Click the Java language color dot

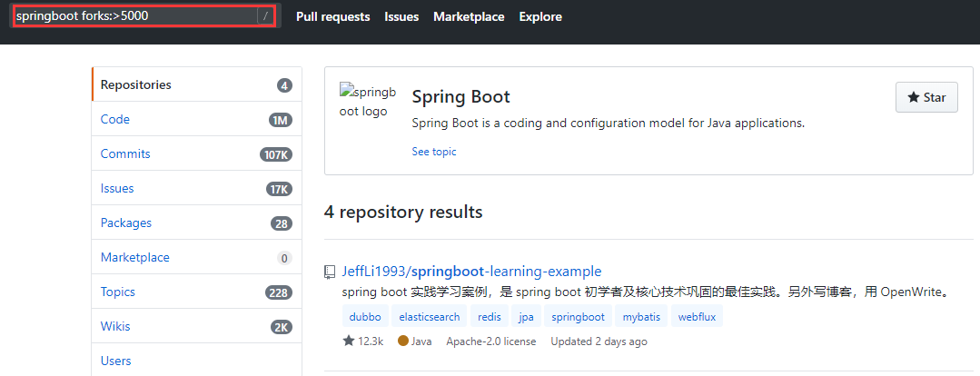click(x=403, y=341)
